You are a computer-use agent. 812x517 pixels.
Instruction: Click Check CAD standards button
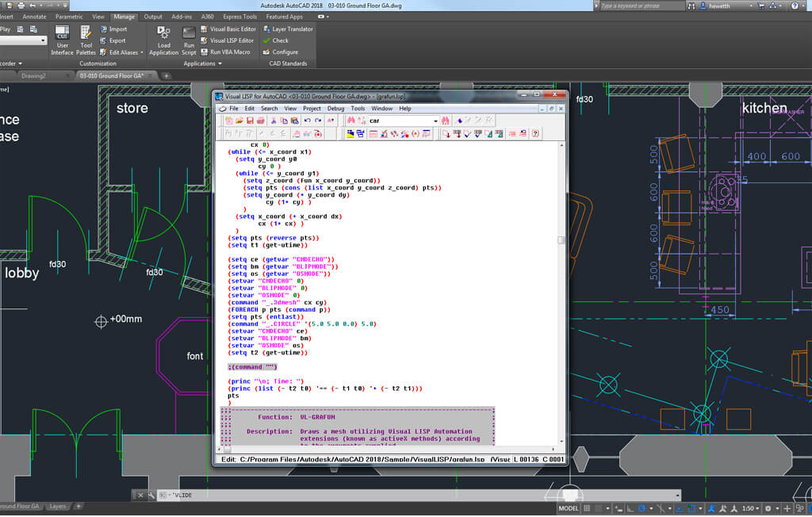276,40
